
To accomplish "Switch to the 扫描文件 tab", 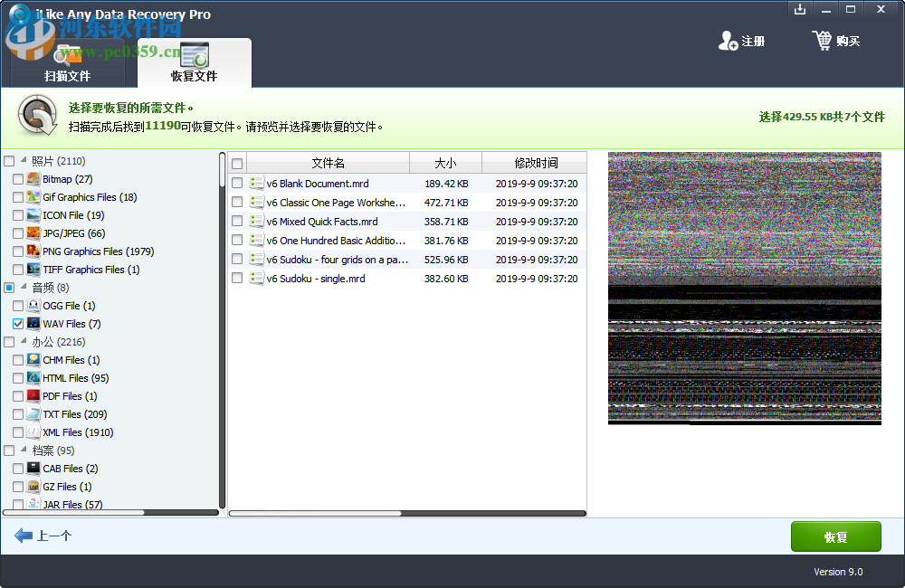I will 68,63.
